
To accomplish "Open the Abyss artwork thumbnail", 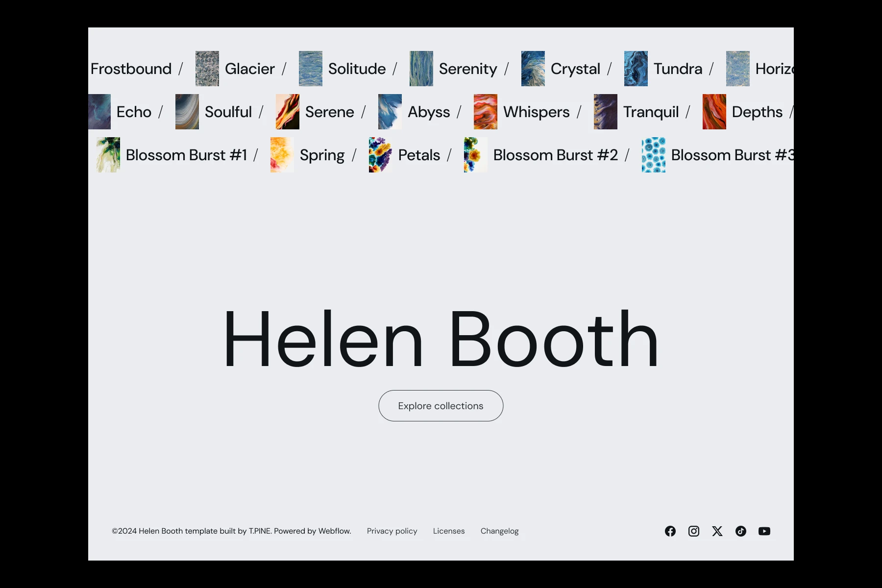I will pyautogui.click(x=389, y=112).
